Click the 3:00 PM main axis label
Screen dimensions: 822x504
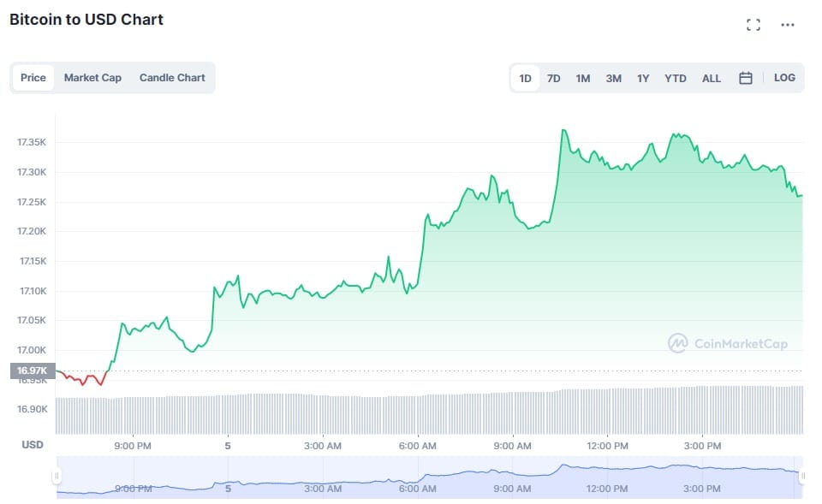(x=702, y=446)
